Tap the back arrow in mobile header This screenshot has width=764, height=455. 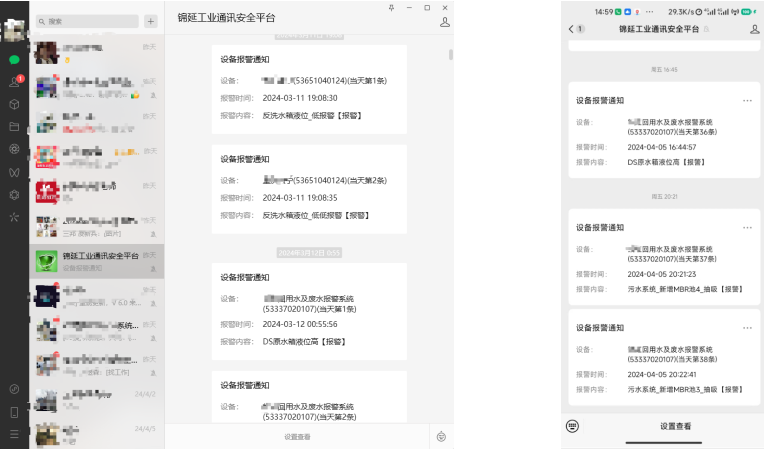[571, 29]
